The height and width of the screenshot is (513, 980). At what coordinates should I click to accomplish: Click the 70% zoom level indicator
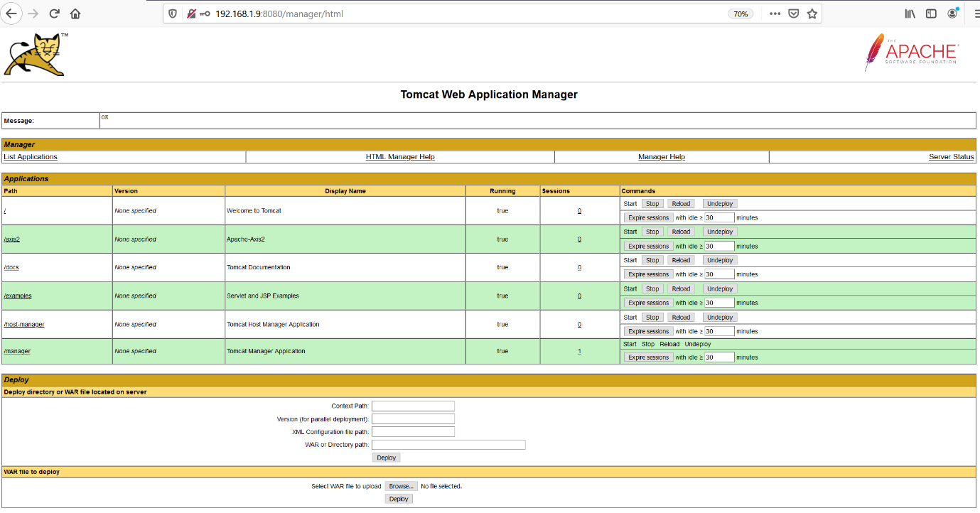(741, 13)
